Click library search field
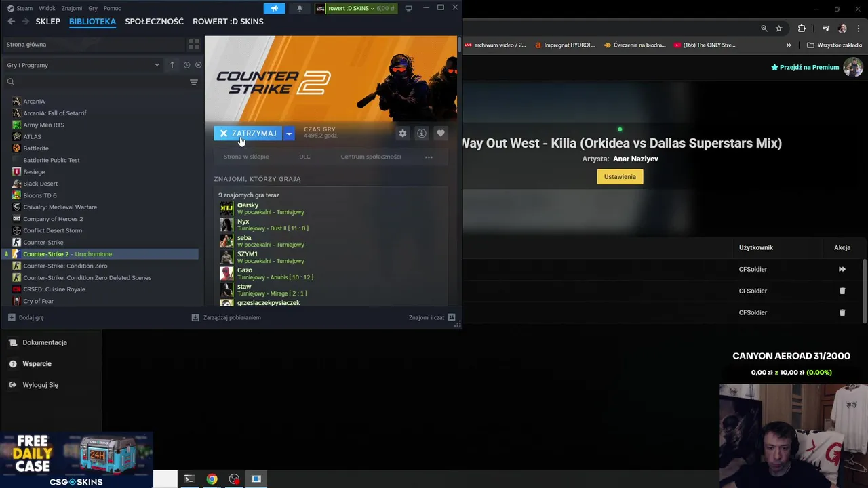This screenshot has height=488, width=868. pyautogui.click(x=95, y=82)
